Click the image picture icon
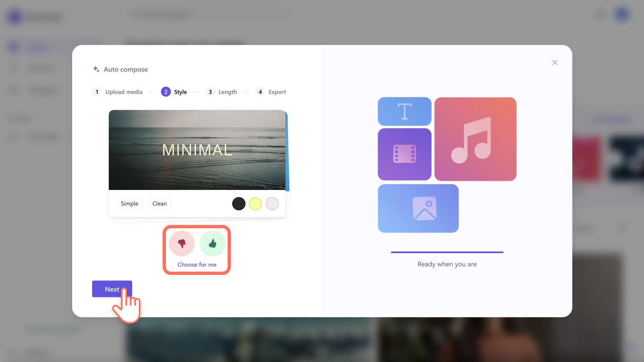This screenshot has width=644, height=362. (x=418, y=208)
